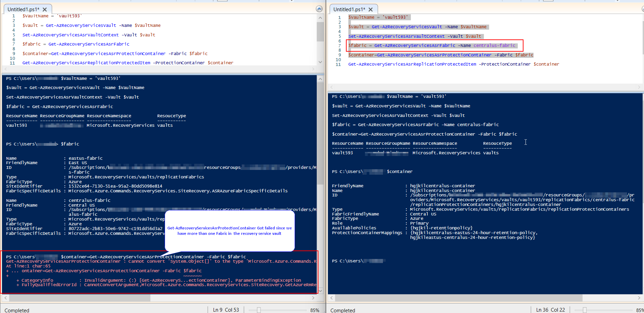Click the 'Ln 36 Col 22' cursor position indicator
This screenshot has height=313, width=644.
[x=551, y=310]
